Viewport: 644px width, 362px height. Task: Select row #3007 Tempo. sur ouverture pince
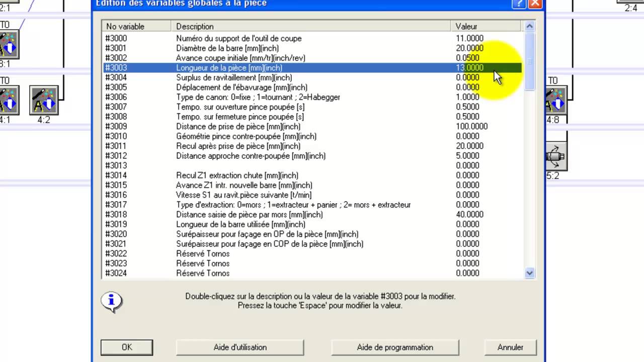(312, 107)
